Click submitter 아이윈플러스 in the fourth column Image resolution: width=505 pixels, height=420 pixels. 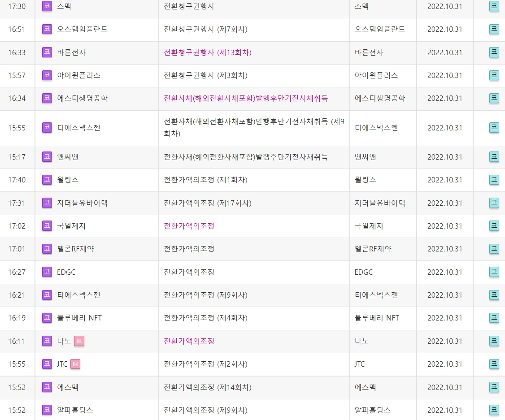click(x=376, y=75)
